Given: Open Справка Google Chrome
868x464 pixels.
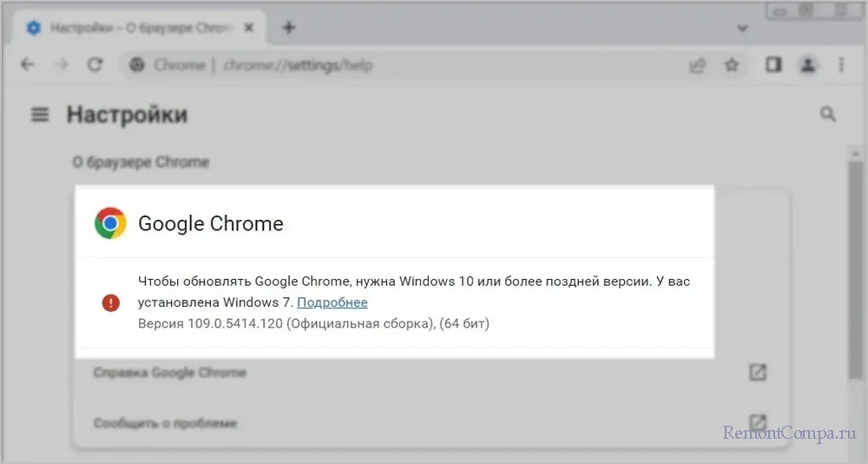Looking at the screenshot, I should pos(431,373).
